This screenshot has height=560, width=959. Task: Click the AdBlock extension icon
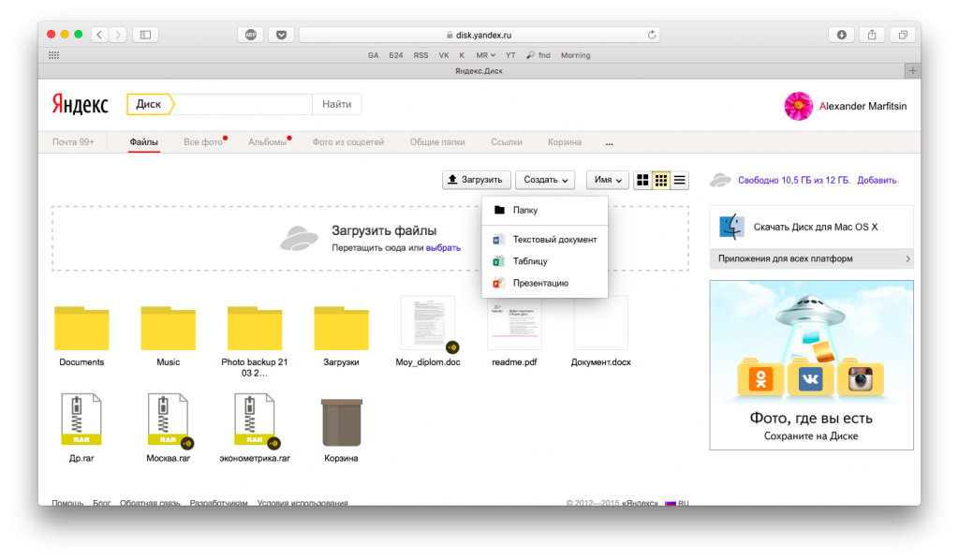(251, 35)
